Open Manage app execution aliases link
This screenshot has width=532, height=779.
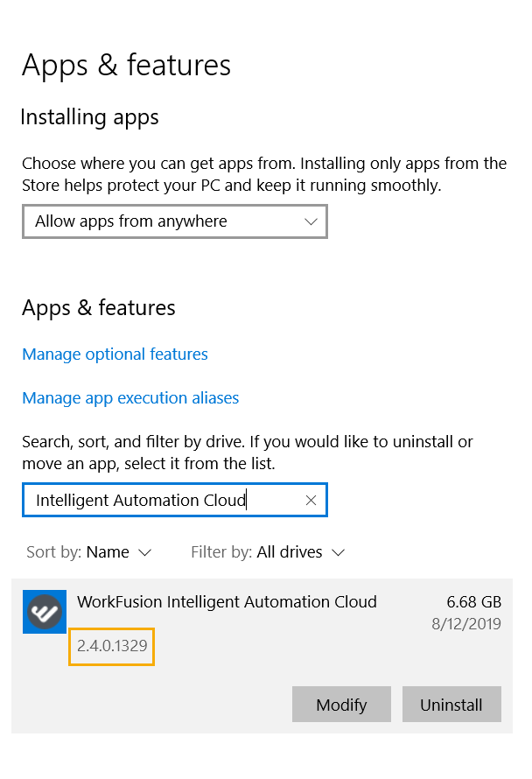130,398
